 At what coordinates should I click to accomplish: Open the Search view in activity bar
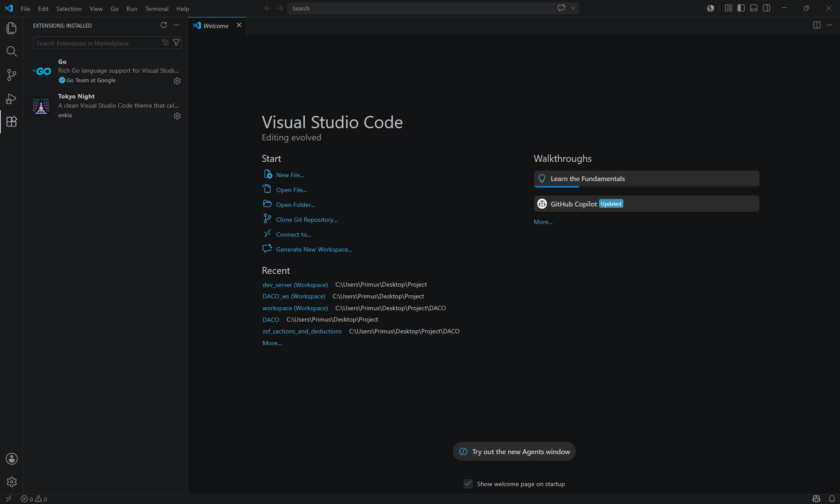pos(11,52)
